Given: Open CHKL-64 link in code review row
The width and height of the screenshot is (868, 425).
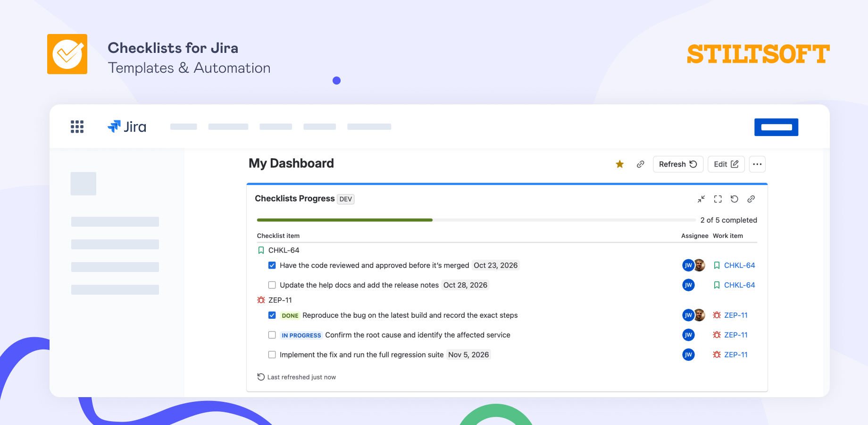Looking at the screenshot, I should (x=739, y=265).
